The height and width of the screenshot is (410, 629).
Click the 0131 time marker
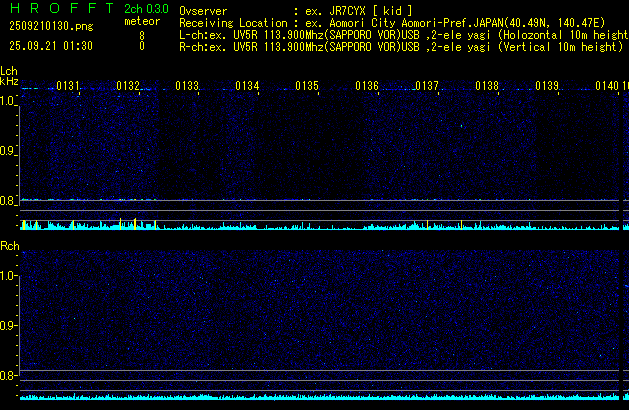pyautogui.click(x=68, y=87)
